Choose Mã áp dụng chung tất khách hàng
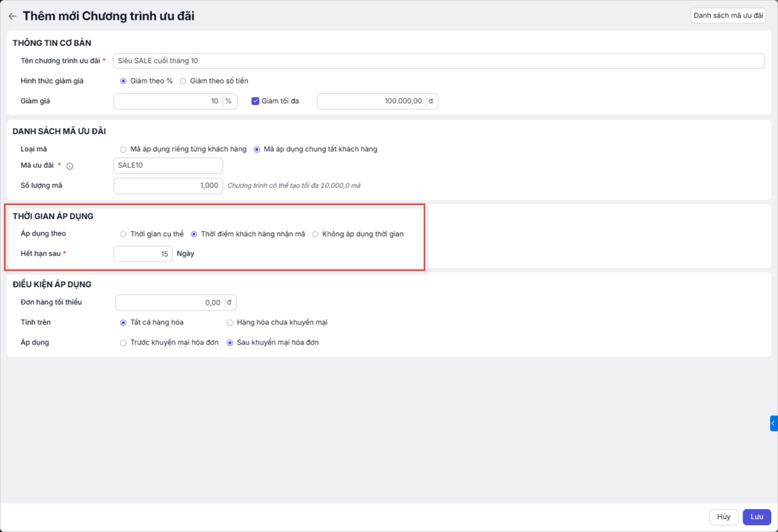778x532 pixels. click(x=257, y=149)
